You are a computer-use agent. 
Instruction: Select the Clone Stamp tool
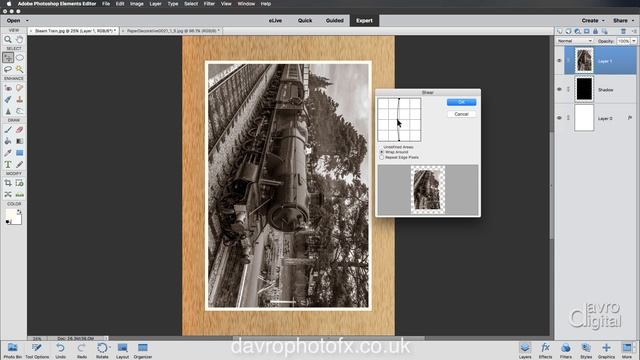point(20,99)
